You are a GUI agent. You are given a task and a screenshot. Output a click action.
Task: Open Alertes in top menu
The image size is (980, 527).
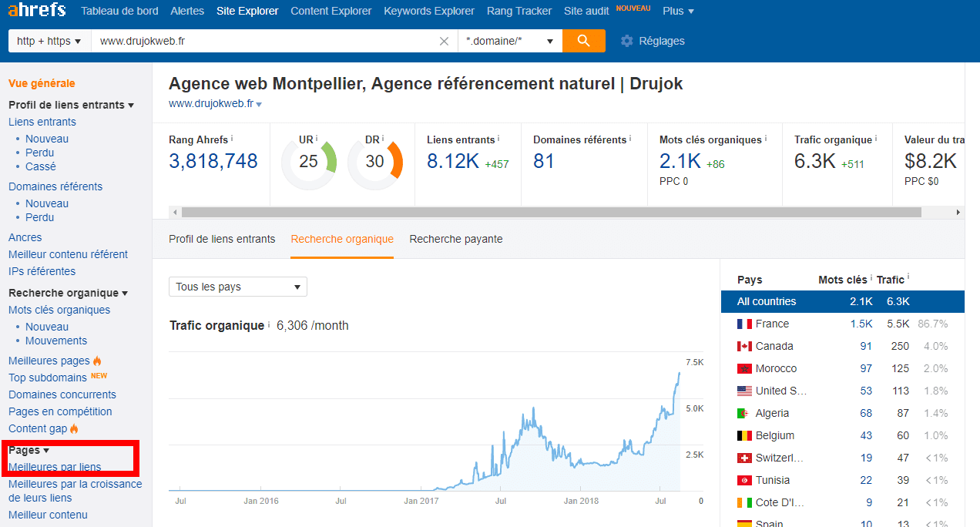187,11
